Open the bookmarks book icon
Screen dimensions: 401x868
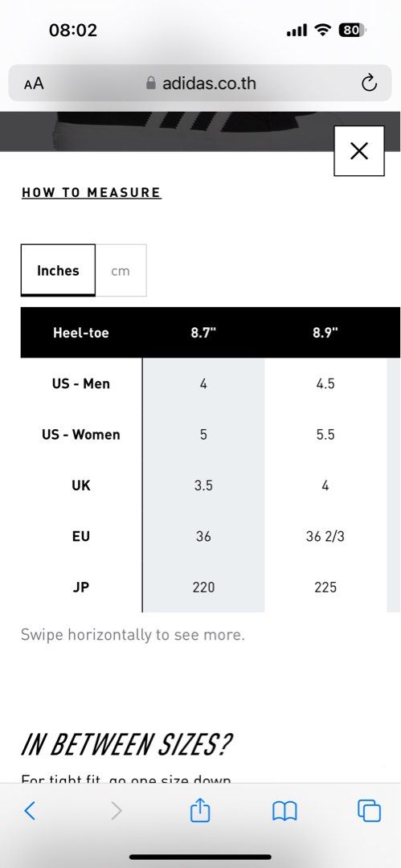(x=284, y=812)
